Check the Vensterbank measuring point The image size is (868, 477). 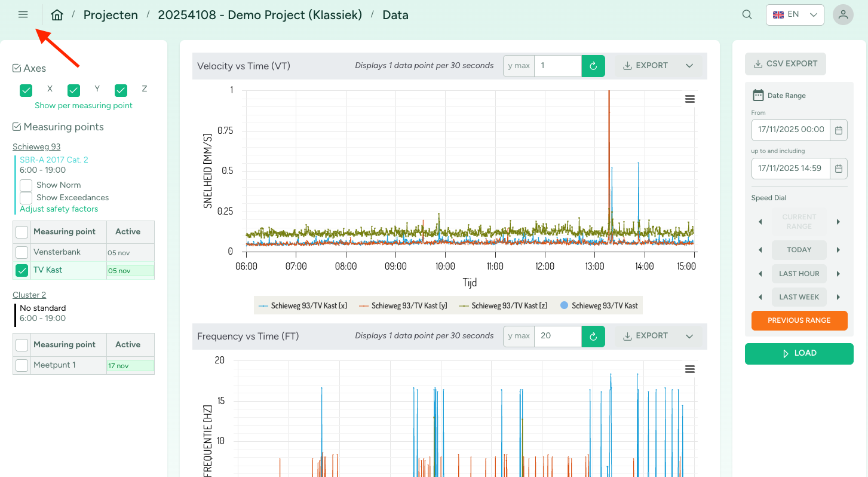point(22,252)
